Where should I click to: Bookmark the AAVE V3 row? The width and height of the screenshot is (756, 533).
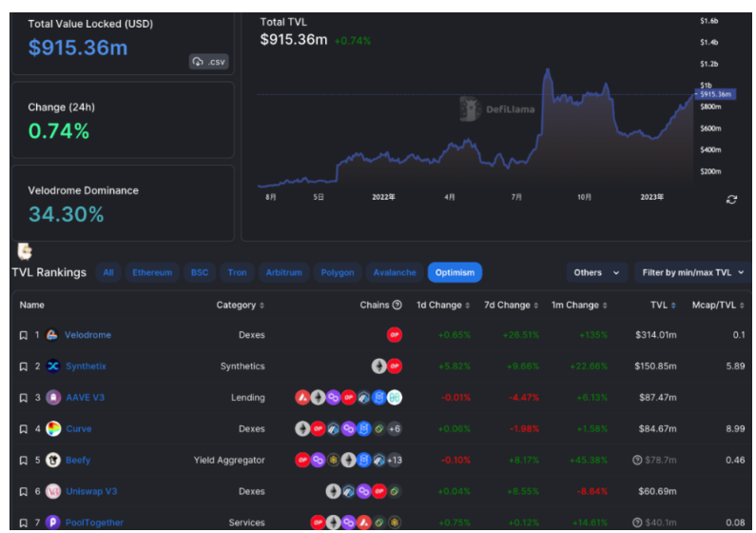pos(23,398)
